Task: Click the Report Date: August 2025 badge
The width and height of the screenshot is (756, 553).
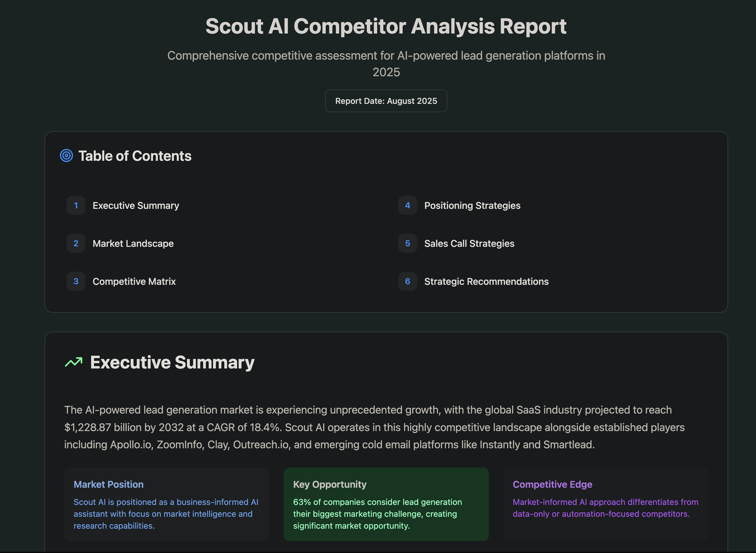Action: click(x=386, y=101)
